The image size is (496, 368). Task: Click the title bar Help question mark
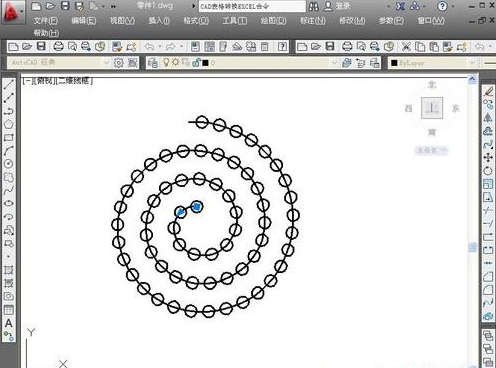tap(442, 6)
